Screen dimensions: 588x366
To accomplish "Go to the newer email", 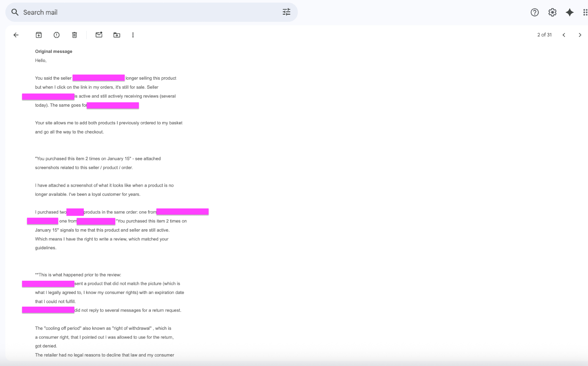I will (x=564, y=35).
